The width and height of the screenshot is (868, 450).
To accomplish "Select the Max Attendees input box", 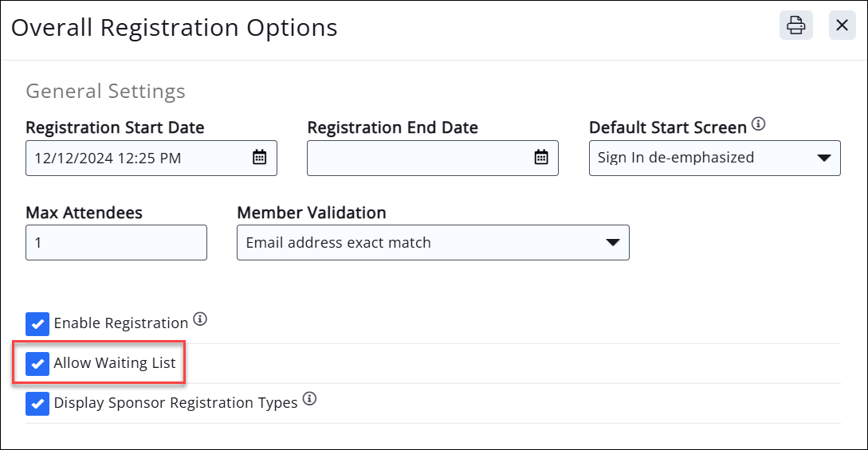I will point(116,243).
